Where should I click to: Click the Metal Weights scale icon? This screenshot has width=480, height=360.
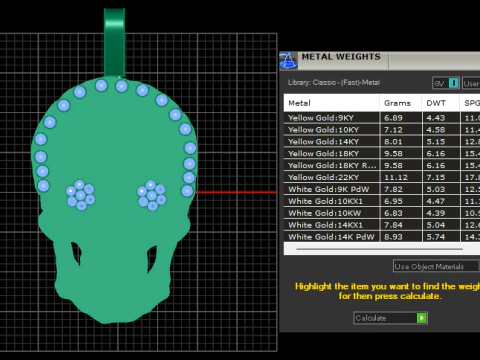click(288, 61)
